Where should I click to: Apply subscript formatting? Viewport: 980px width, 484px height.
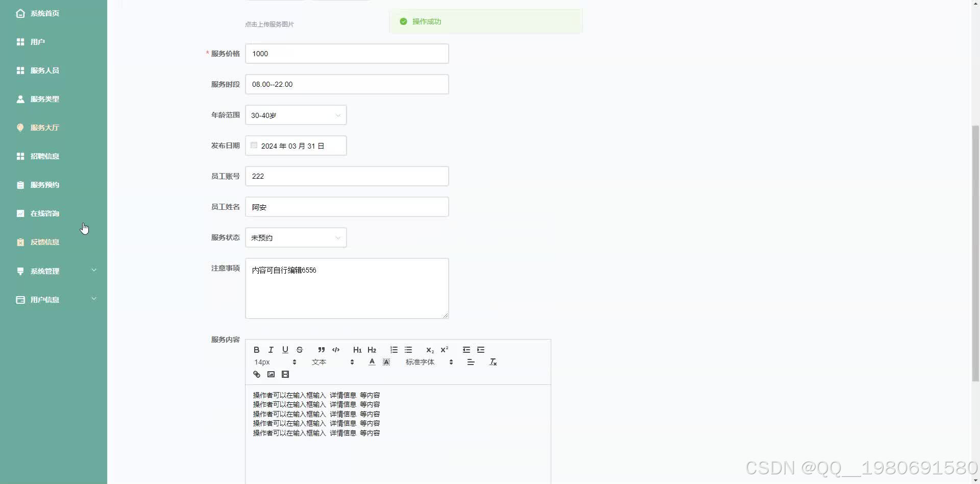point(430,350)
